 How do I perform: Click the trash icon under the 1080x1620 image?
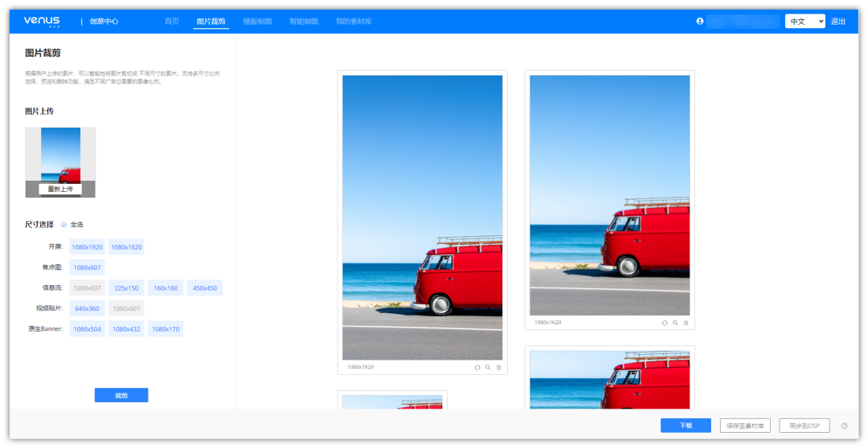pyautogui.click(x=686, y=323)
